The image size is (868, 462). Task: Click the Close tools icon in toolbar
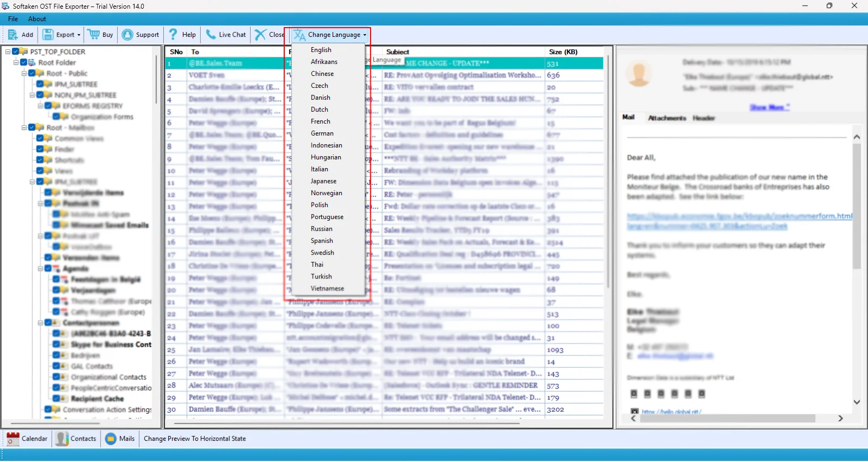pos(260,35)
